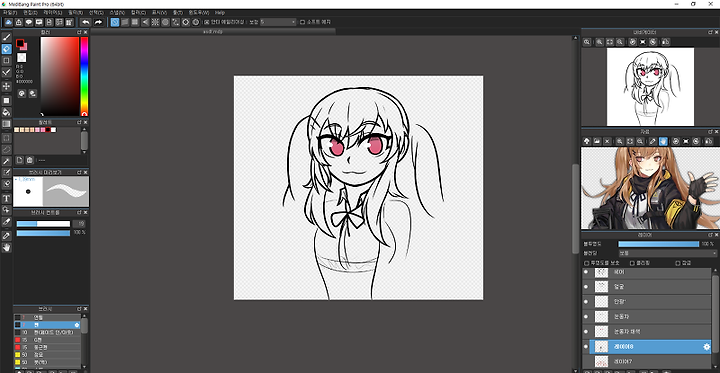Pick a hue on the rainbow bar
The width and height of the screenshot is (720, 373).
coord(84,76)
